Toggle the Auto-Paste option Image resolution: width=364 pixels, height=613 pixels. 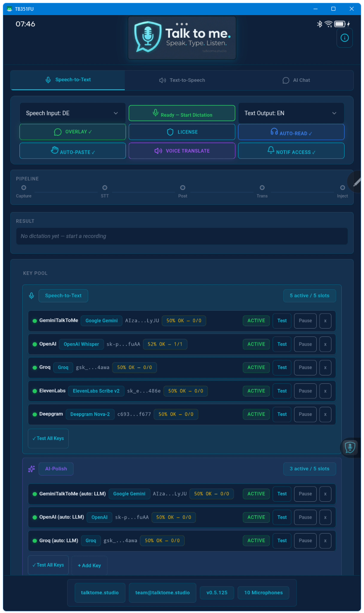73,151
